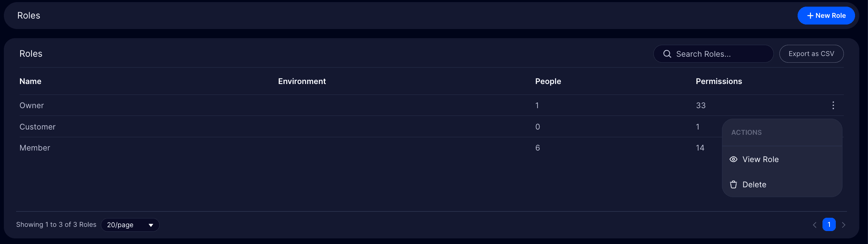Create a new role
This screenshot has height=244, width=868.
coord(826,15)
